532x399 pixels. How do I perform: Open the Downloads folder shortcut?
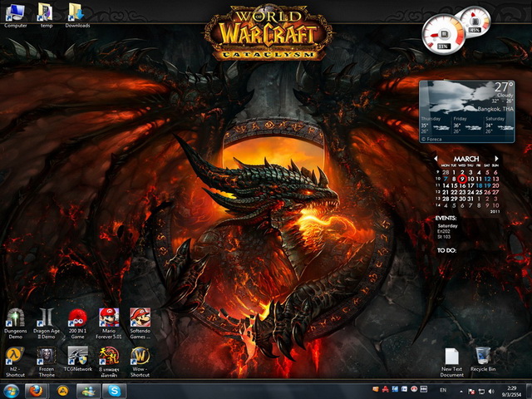tap(77, 15)
